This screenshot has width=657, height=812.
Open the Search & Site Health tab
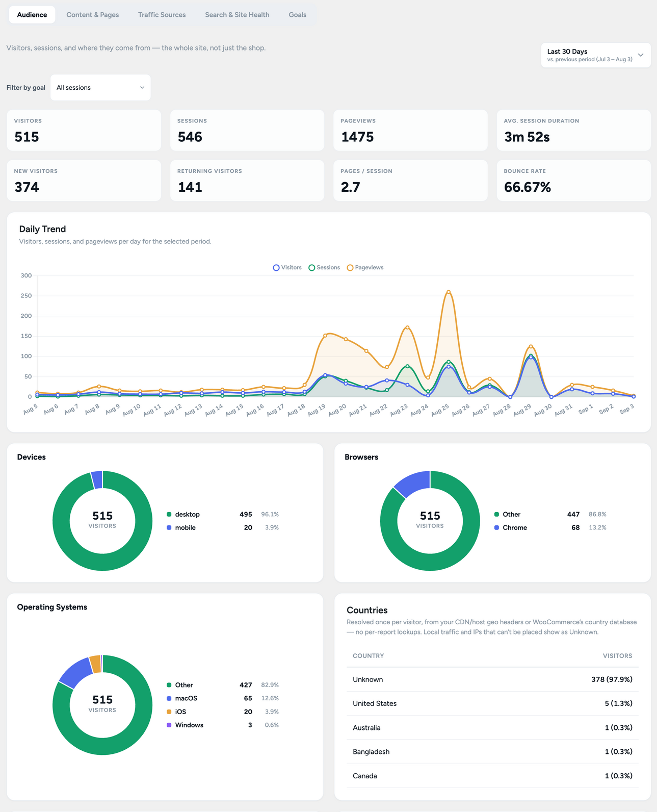[237, 15]
